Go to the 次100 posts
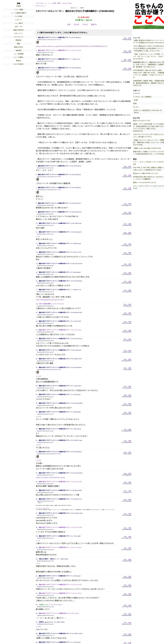 click(85, 24)
